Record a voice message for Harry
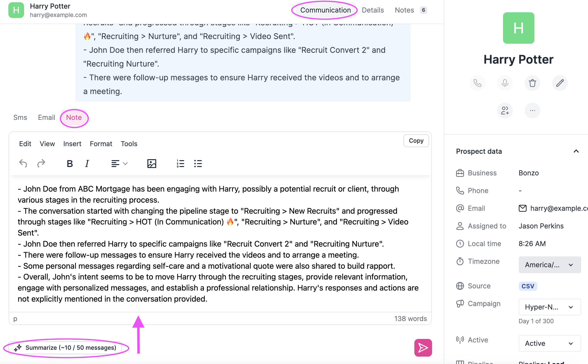Viewport: 588px width, 364px height. click(x=505, y=83)
